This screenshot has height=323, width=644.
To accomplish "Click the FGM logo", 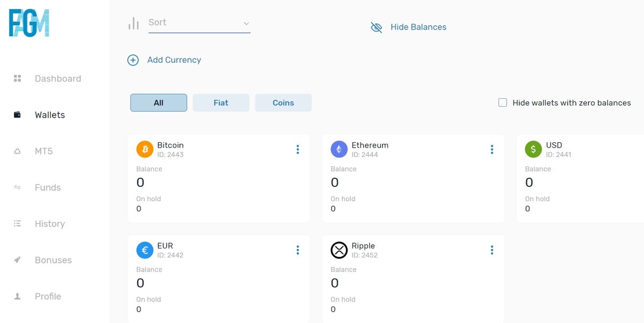I will click(x=29, y=24).
